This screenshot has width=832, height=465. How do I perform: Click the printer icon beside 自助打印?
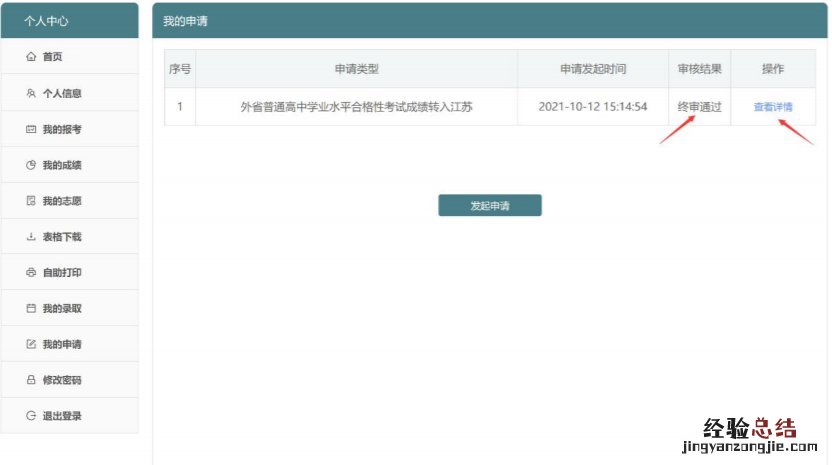coord(31,273)
